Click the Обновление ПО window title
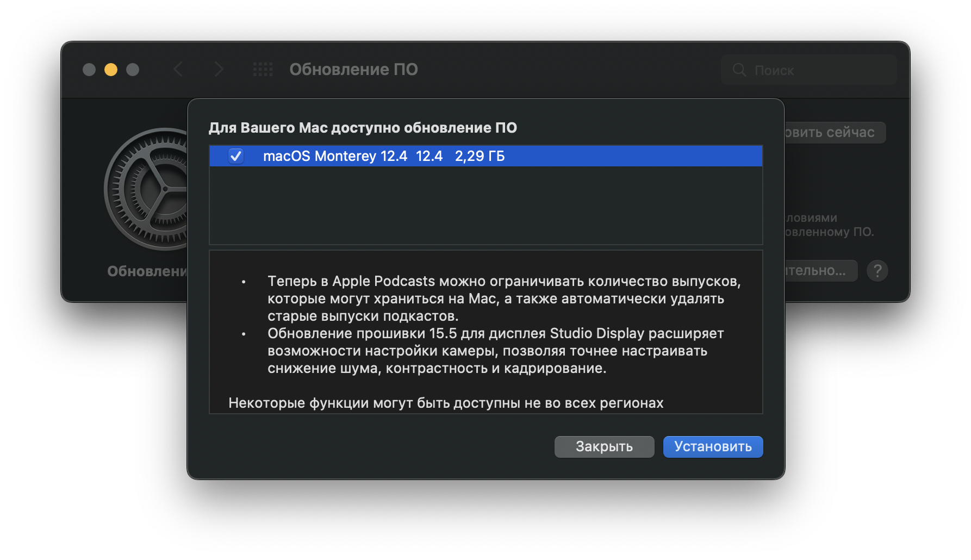The width and height of the screenshot is (971, 560). 353,70
